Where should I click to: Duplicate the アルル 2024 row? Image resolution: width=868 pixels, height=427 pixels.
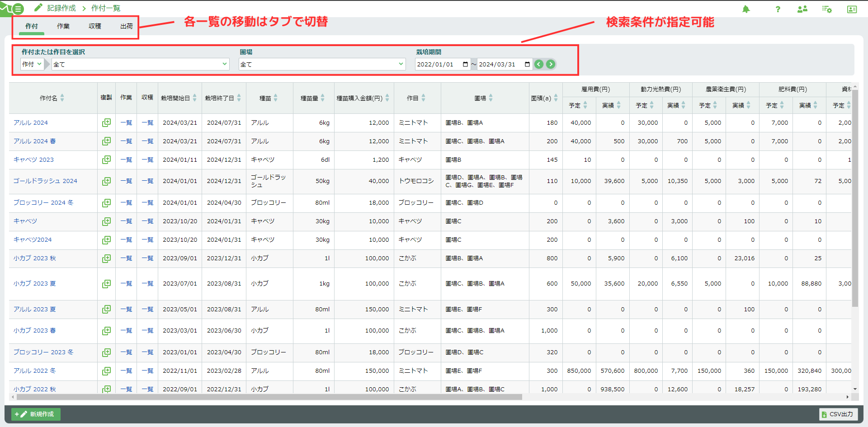(106, 122)
